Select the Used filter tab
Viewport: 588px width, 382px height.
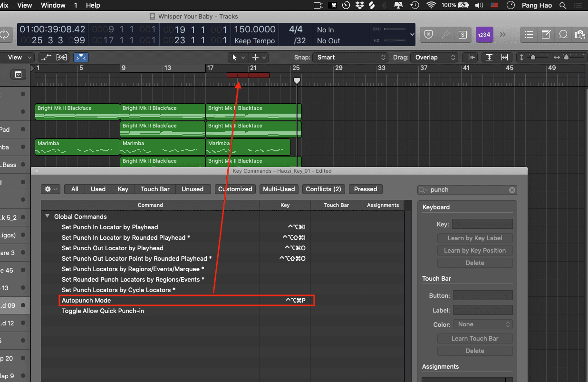pyautogui.click(x=98, y=189)
